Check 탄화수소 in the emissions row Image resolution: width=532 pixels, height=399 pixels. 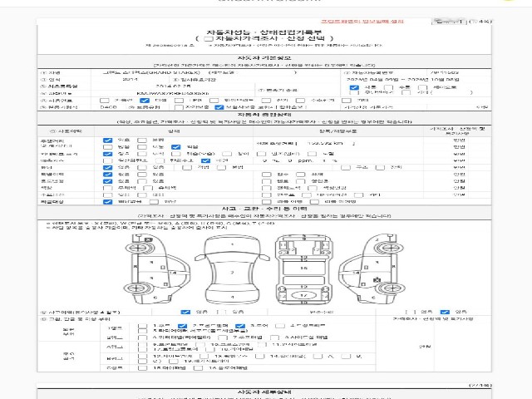click(x=160, y=160)
